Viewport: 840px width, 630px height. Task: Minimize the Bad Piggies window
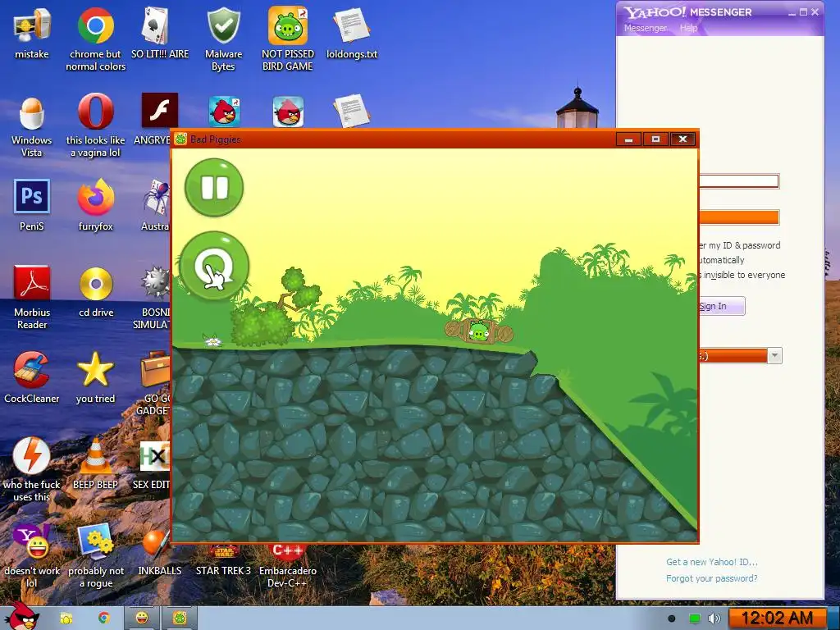tap(629, 139)
